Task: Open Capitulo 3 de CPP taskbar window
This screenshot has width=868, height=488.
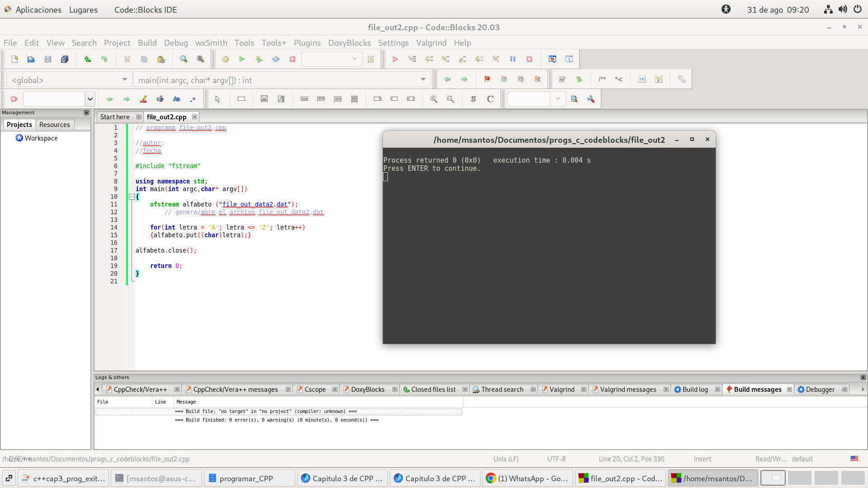Action: coord(342,479)
